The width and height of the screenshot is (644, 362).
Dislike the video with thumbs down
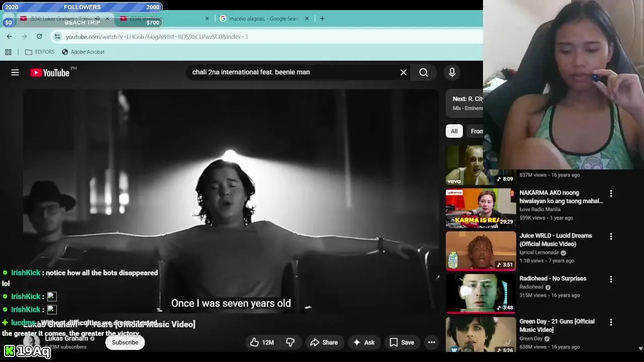coord(290,342)
